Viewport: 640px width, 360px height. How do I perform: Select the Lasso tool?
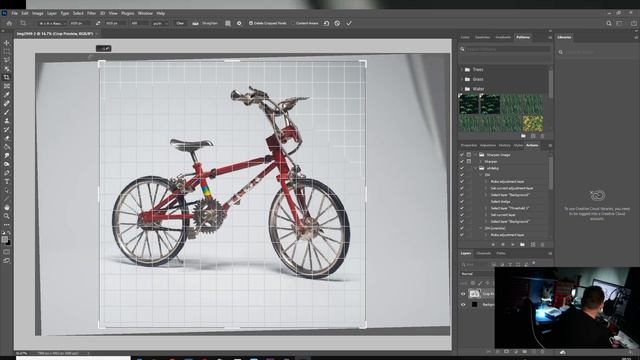(x=7, y=60)
